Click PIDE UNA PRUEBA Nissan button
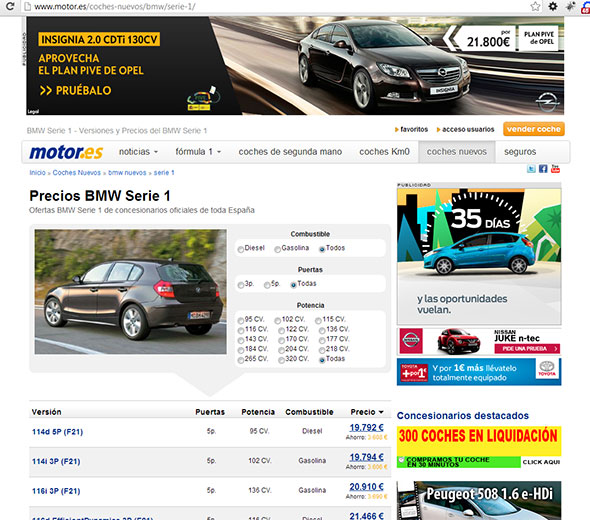This screenshot has height=520, width=590. [527, 349]
